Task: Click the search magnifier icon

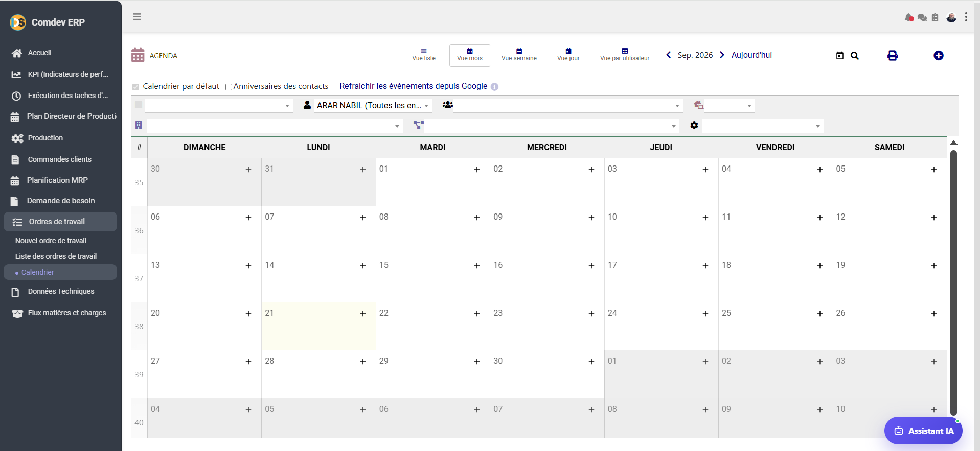Action: (855, 56)
